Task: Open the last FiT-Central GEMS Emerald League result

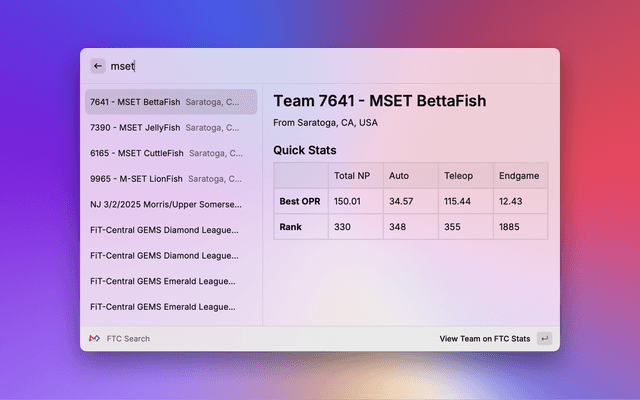Action: point(169,307)
